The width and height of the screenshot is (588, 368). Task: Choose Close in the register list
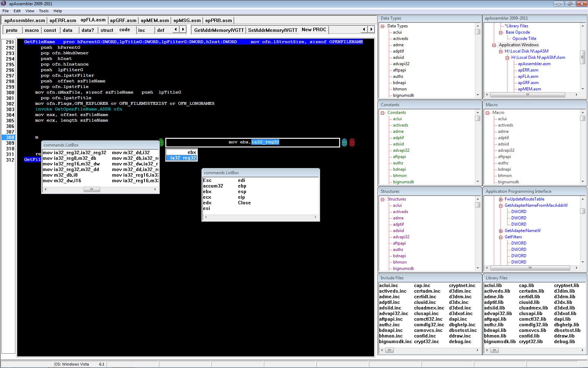[x=244, y=203]
